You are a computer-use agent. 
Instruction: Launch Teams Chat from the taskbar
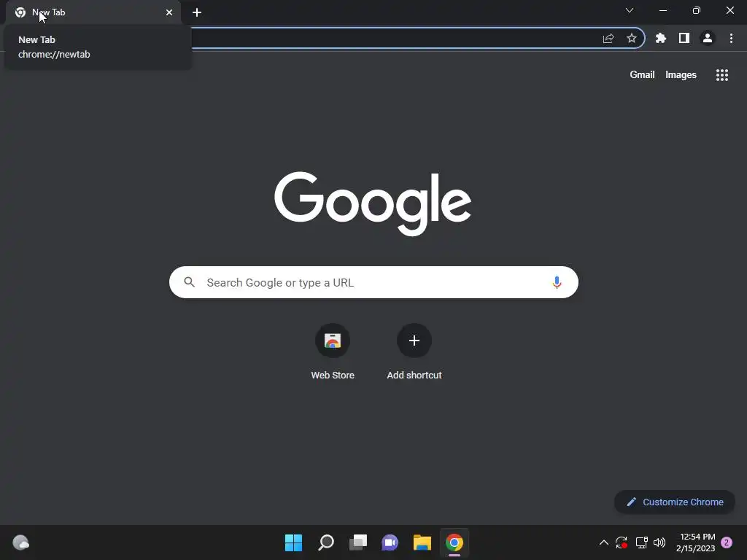click(390, 542)
